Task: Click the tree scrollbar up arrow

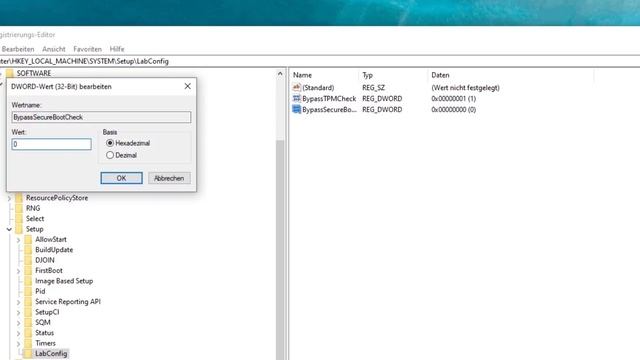Action: (x=280, y=74)
